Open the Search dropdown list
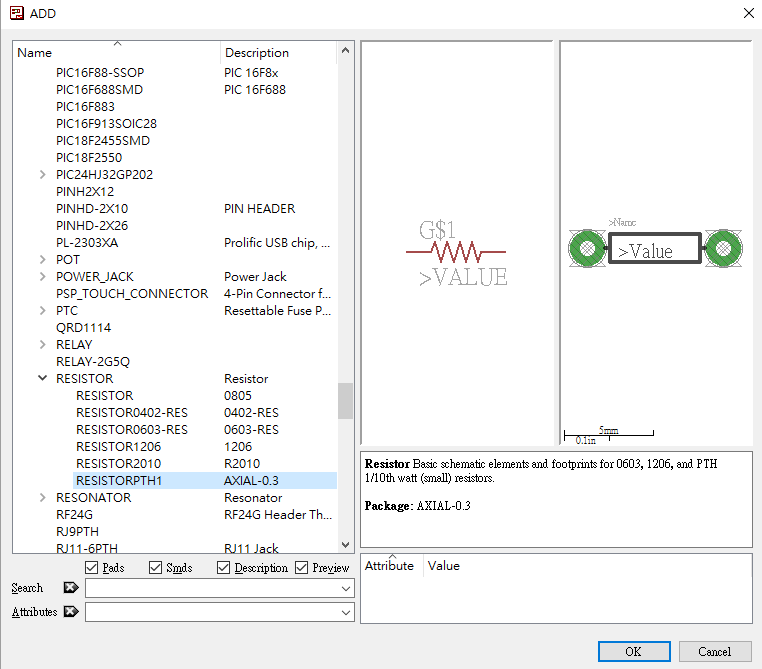 346,588
